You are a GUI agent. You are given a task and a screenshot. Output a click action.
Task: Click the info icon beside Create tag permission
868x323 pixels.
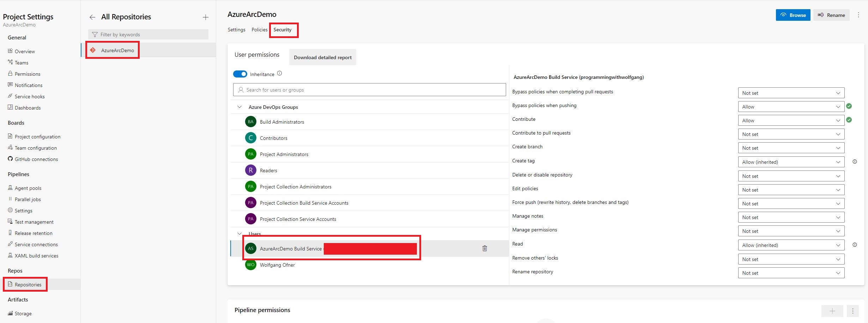click(x=855, y=162)
